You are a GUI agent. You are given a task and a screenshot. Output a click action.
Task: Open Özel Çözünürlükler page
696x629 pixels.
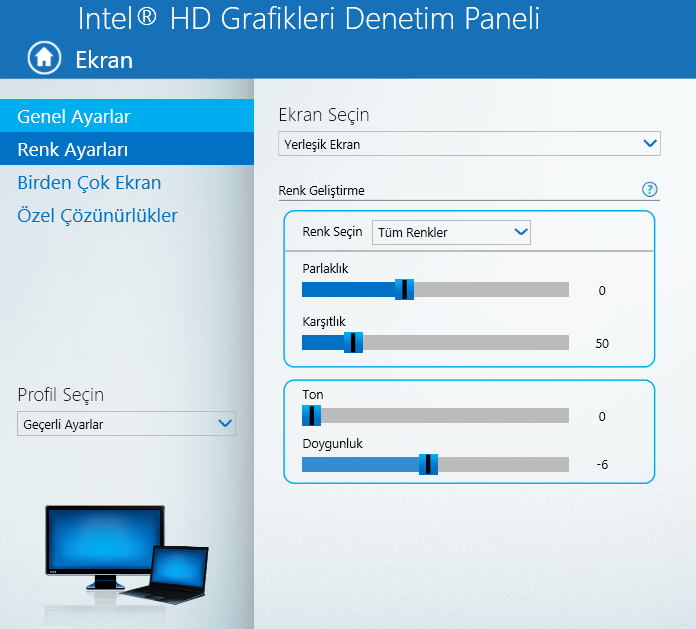(x=97, y=215)
